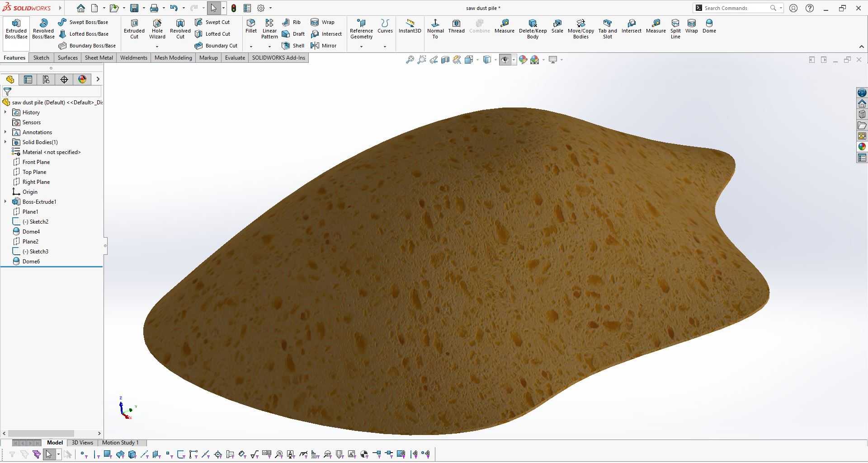Activate the Dome feature icon
868x463 pixels.
coord(709,26)
